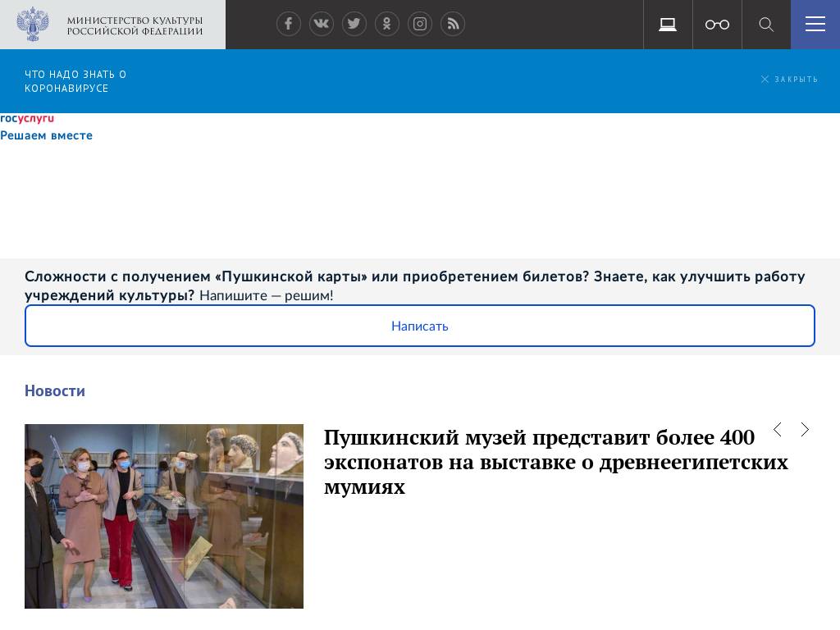Screen dimensions: 840x630
Task: Open the Решаем вместе link
Action: tap(46, 135)
